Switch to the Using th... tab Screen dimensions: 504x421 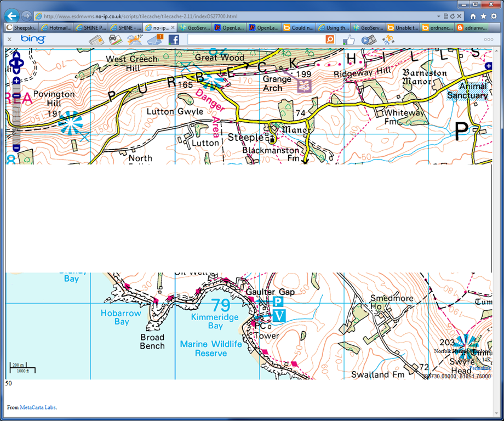[334, 27]
